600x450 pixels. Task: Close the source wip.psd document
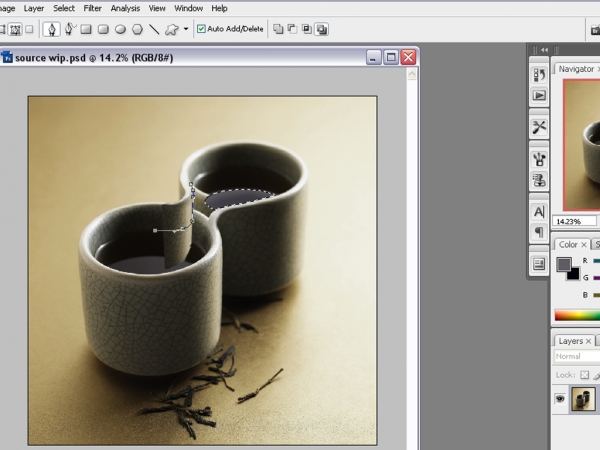click(x=408, y=58)
